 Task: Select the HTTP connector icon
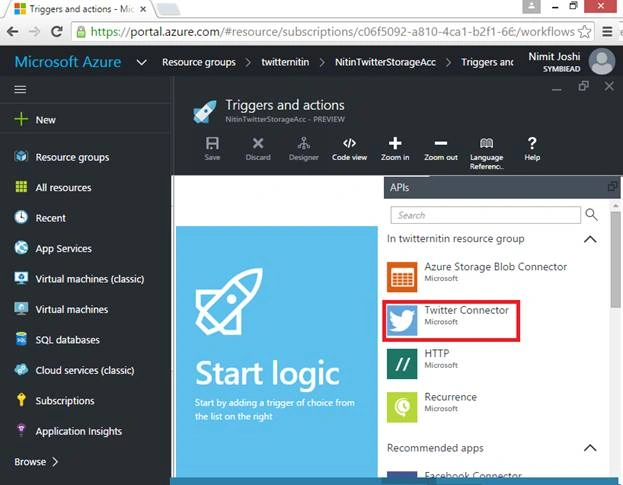(x=402, y=364)
